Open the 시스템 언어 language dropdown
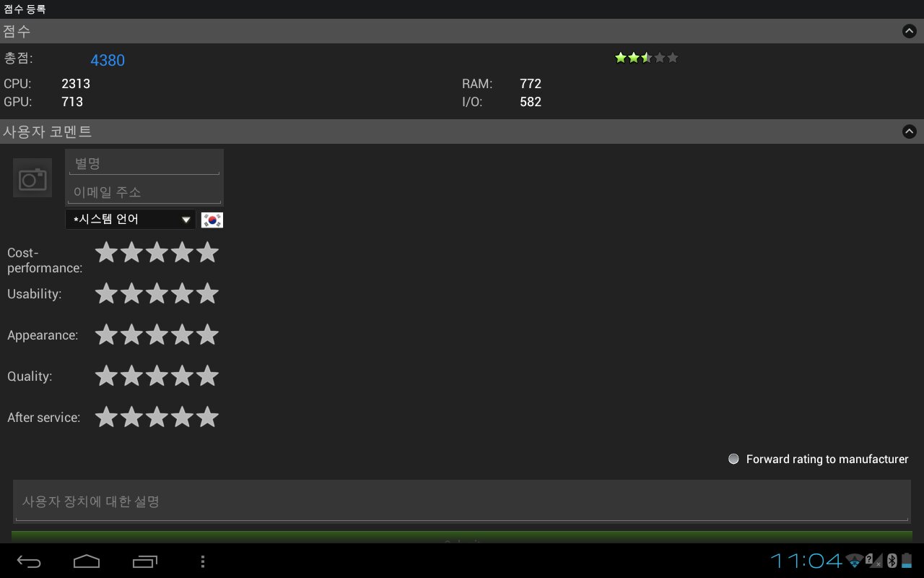Screen dimensions: 924x578 131,220
